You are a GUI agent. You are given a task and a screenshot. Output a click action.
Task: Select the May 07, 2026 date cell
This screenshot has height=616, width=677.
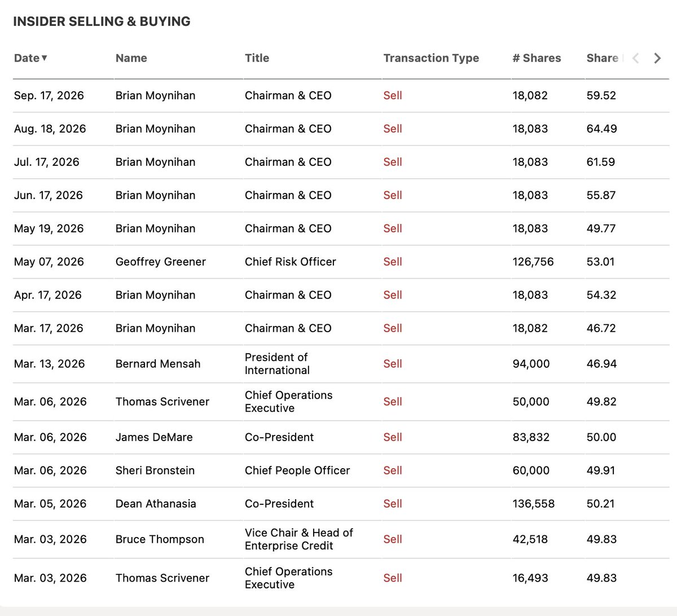click(x=49, y=262)
